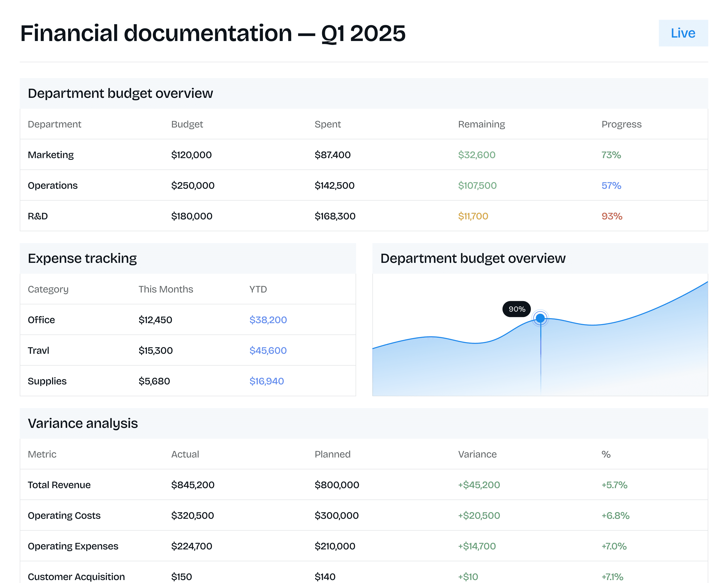This screenshot has height=583, width=728.
Task: Select the Marketing department row
Action: pos(51,155)
